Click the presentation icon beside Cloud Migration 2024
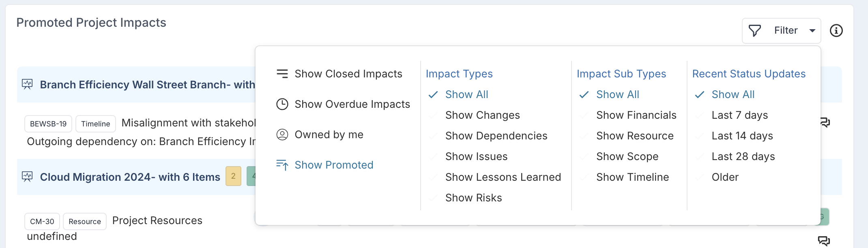 pyautogui.click(x=27, y=177)
